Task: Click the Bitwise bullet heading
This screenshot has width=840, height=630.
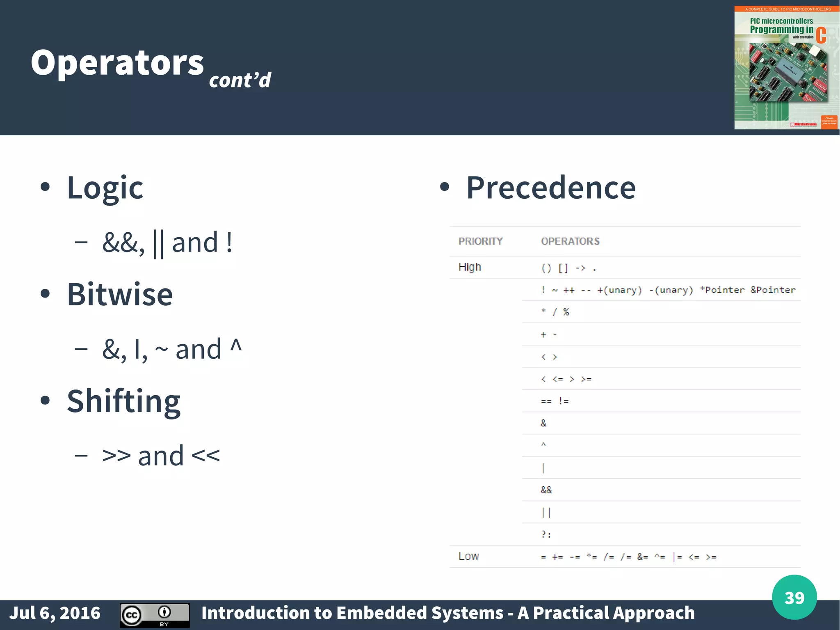Action: pos(120,294)
